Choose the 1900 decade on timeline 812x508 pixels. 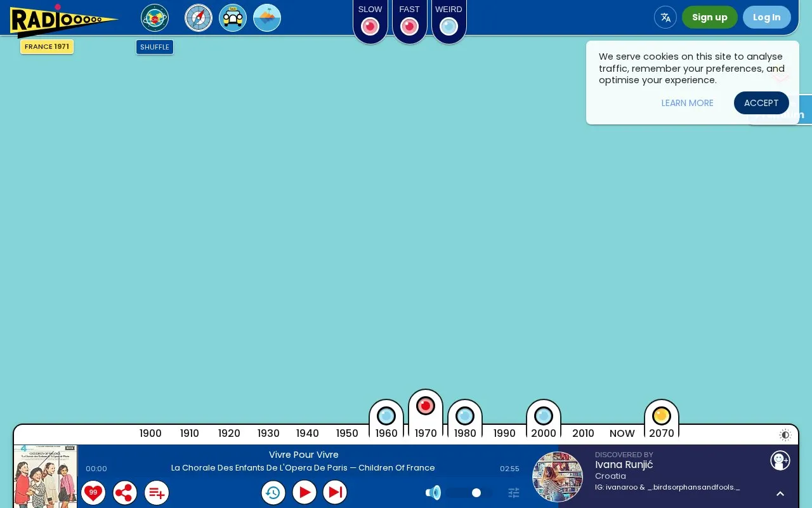coord(150,433)
